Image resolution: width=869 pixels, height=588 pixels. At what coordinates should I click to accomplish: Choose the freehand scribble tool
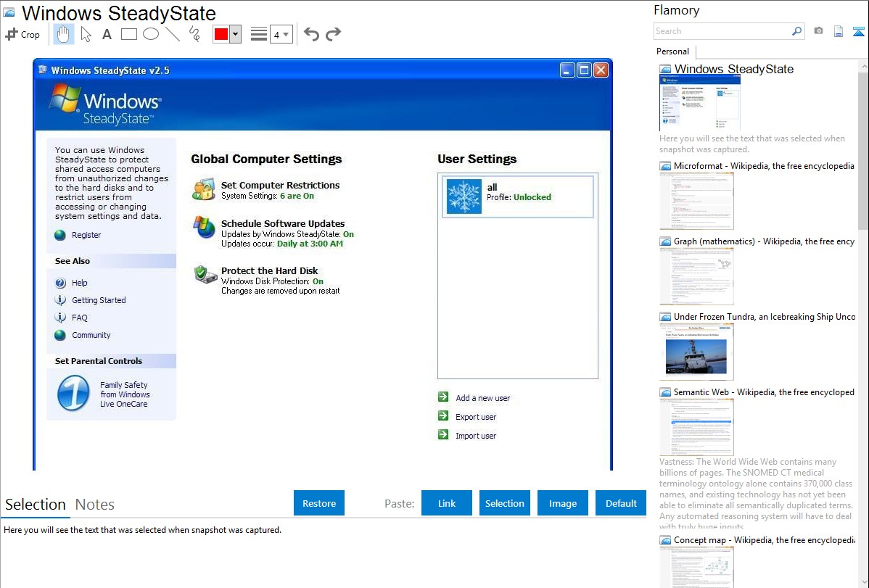[194, 34]
